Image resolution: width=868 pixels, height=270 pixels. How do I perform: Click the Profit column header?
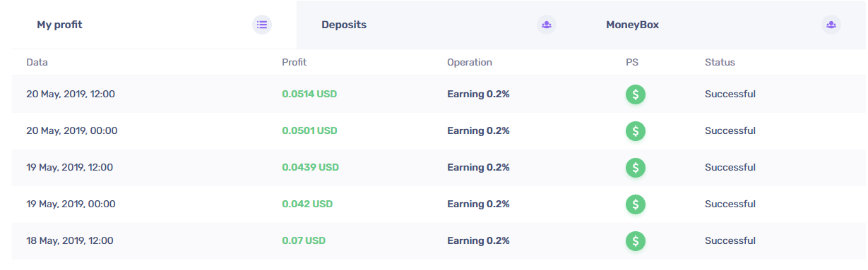click(x=295, y=62)
